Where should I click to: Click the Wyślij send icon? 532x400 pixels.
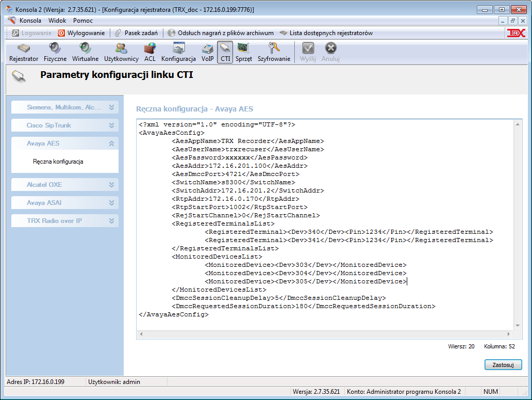[x=308, y=52]
